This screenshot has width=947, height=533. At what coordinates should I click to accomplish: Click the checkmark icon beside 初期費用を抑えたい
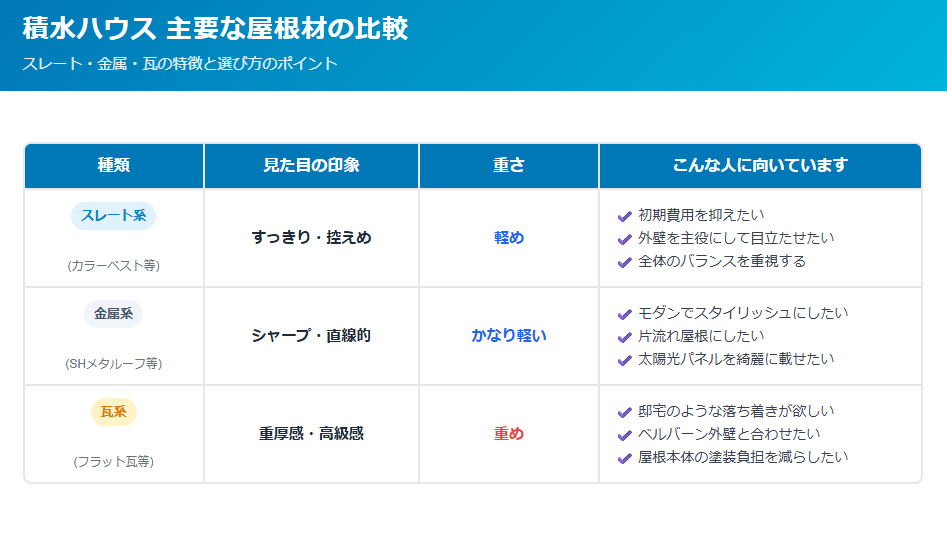(624, 216)
